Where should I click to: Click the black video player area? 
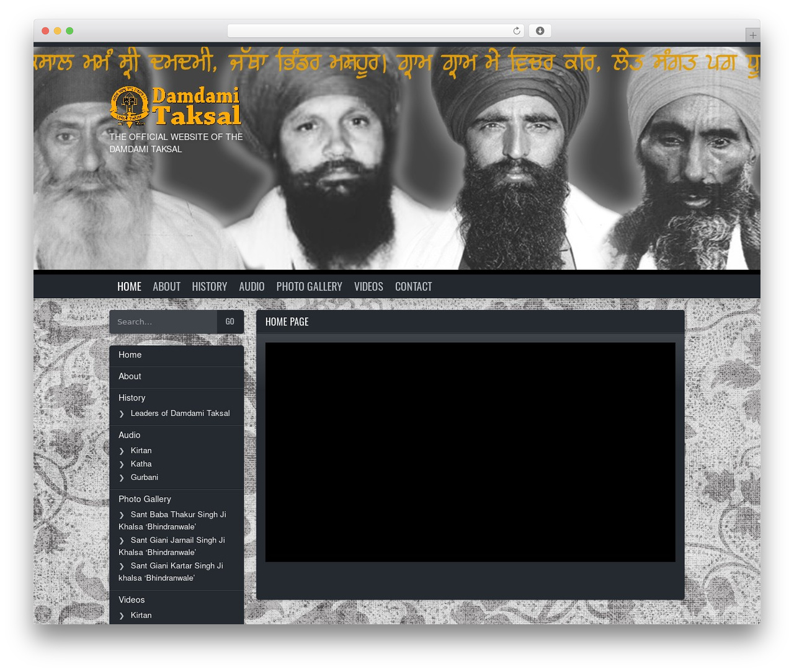click(x=470, y=453)
